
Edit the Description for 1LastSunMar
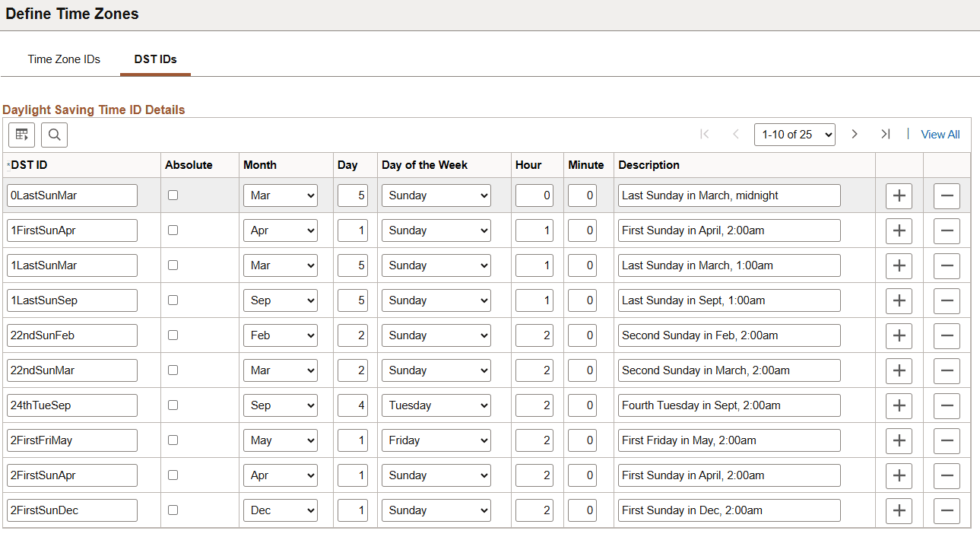pyautogui.click(x=728, y=265)
